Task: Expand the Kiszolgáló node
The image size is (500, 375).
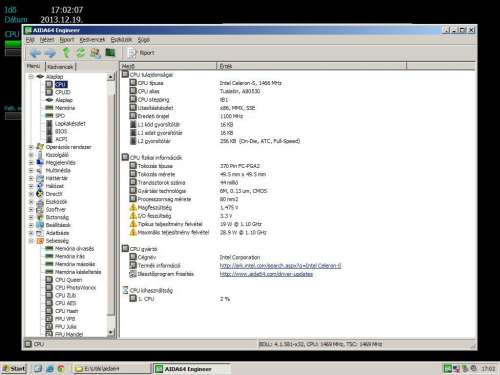Action: pyautogui.click(x=31, y=155)
